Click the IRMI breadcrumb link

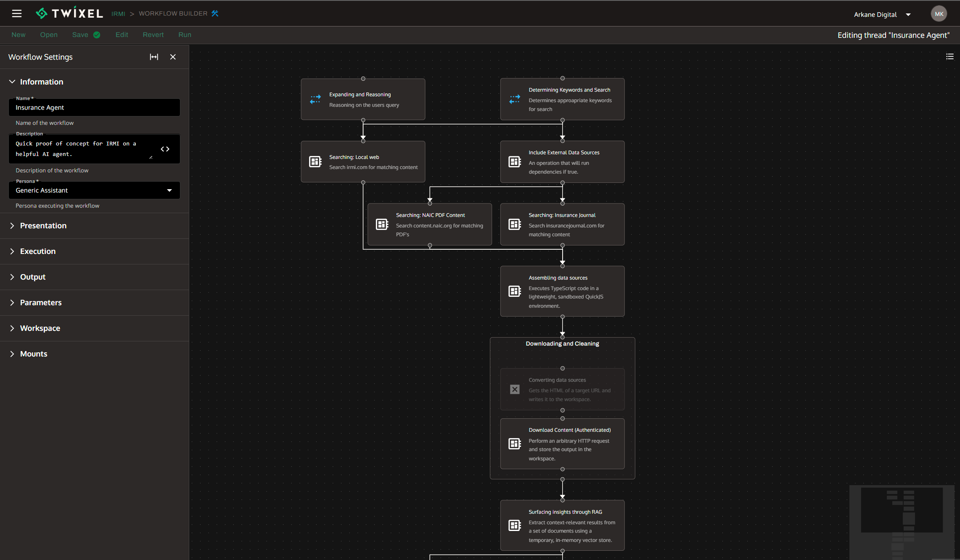(x=118, y=13)
